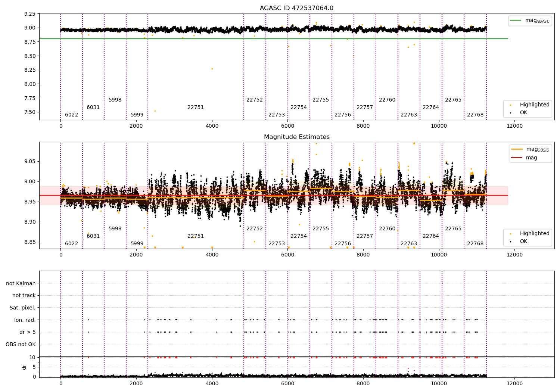Click OBSID label 22764 in the top plot
Viewport: 560px width, 392px height.
point(431,108)
